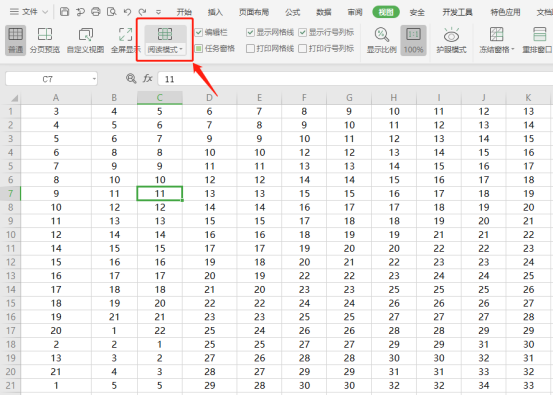The width and height of the screenshot is (554, 395).
Task: Switch to the 安全 tab
Action: click(417, 12)
